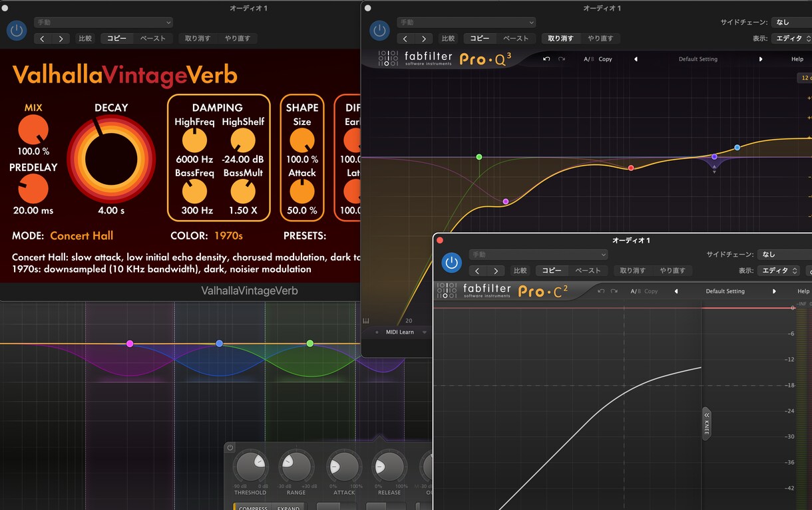812x510 pixels.
Task: Open Help menu in Pro-C 2
Action: [803, 291]
